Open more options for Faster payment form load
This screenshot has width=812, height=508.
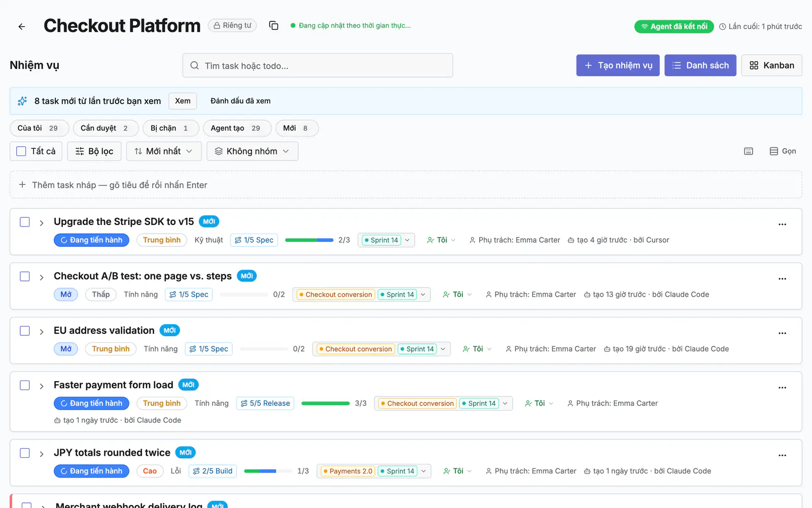782,387
